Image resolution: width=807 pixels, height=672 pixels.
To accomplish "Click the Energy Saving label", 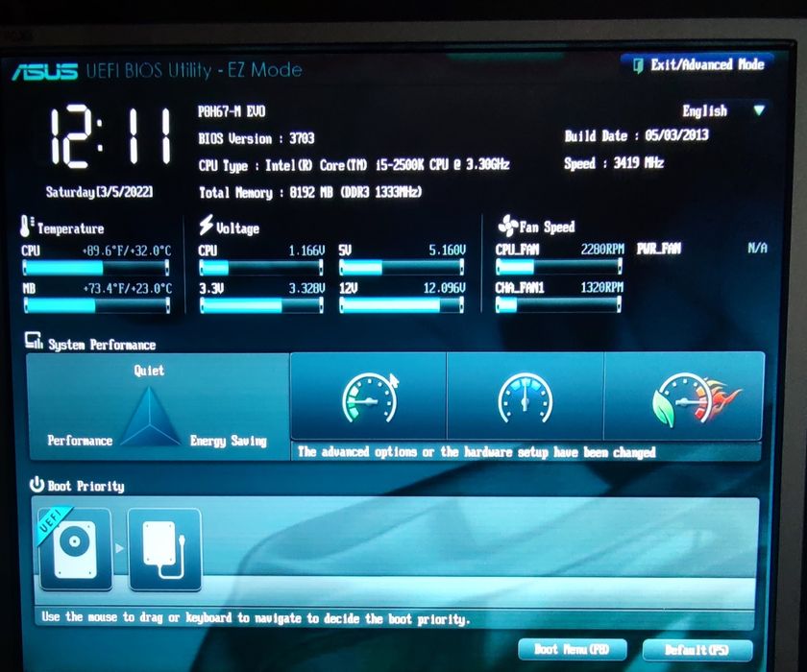I will pyautogui.click(x=228, y=442).
